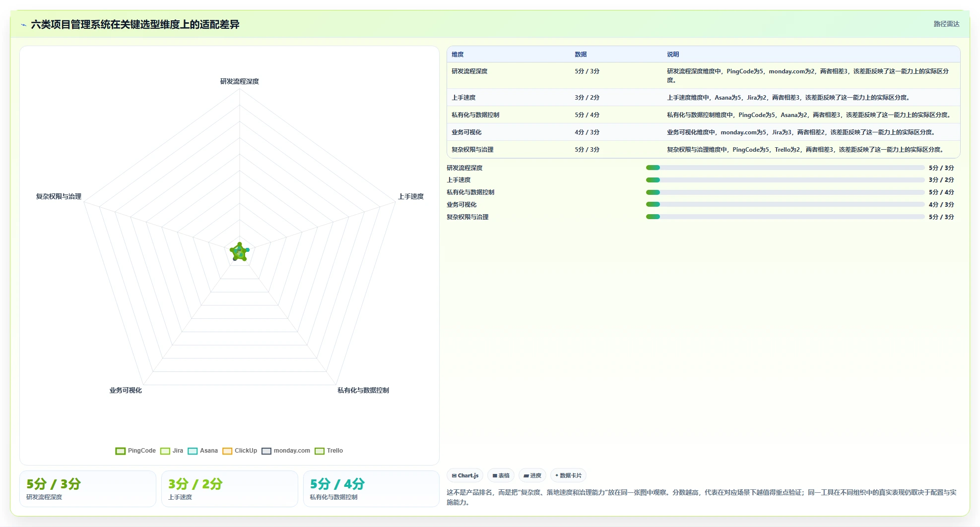Toggle Asana legend swatch
This screenshot has height=527, width=980.
click(193, 451)
